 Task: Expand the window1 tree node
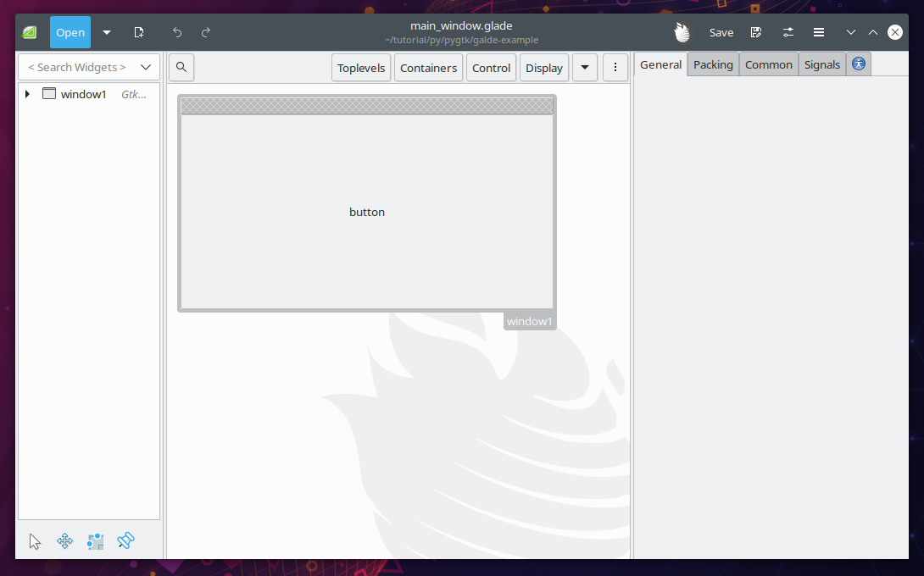click(28, 94)
